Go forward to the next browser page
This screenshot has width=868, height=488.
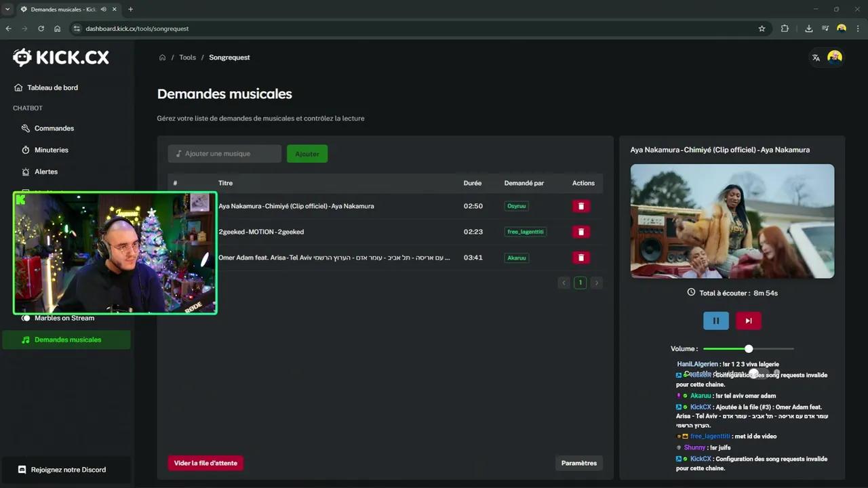pyautogui.click(x=25, y=28)
